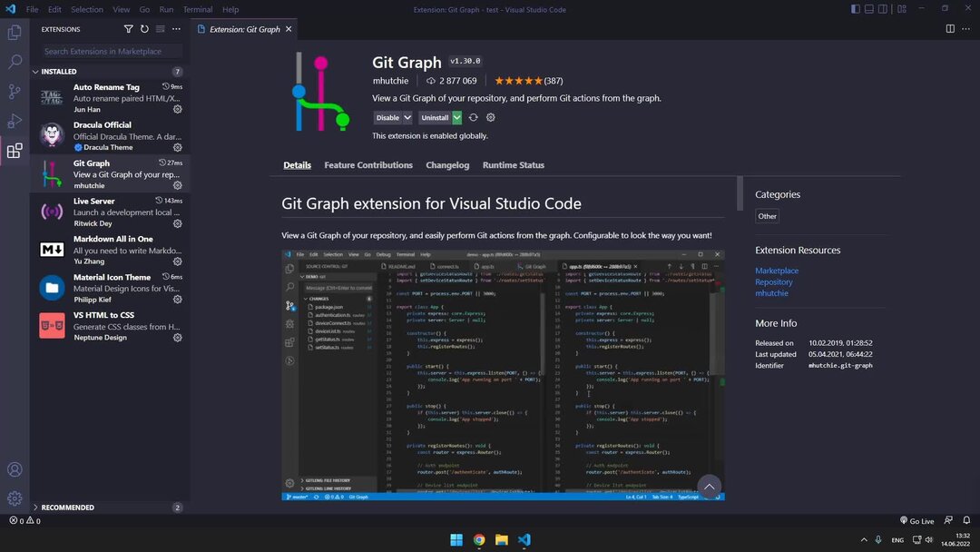Switch to the Changelog tab
The width and height of the screenshot is (980, 552).
coord(447,165)
